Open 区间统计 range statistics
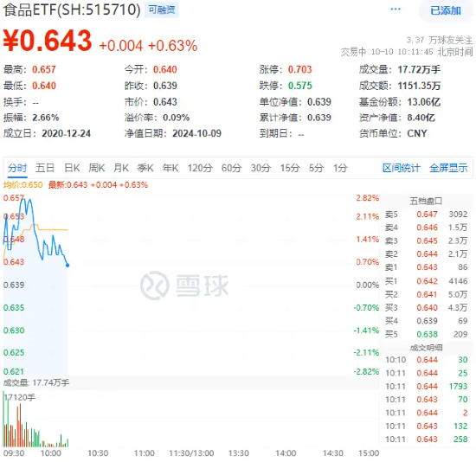 point(401,168)
